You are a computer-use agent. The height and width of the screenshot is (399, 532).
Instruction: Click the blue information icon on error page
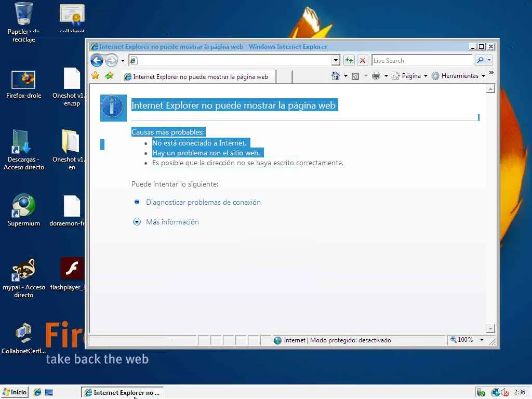coord(113,108)
